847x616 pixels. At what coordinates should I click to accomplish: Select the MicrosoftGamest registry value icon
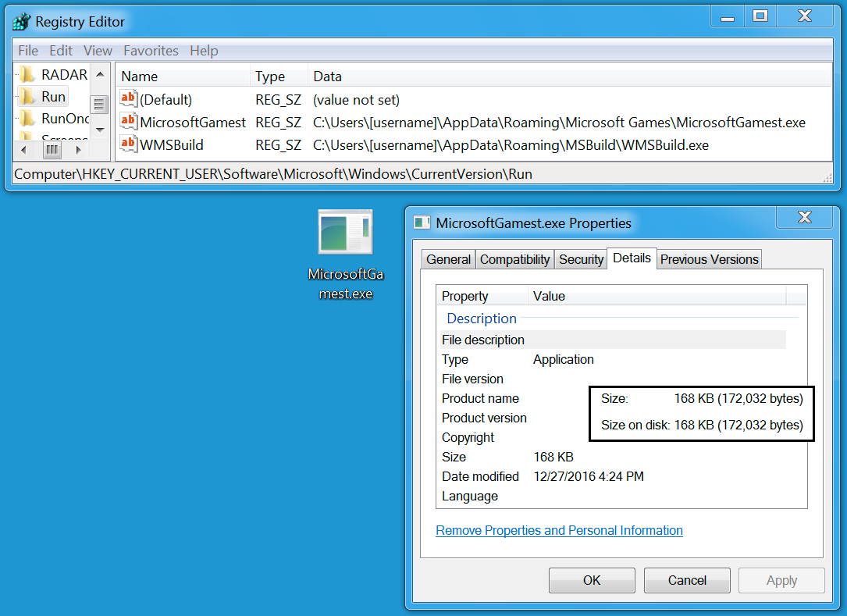pos(128,122)
